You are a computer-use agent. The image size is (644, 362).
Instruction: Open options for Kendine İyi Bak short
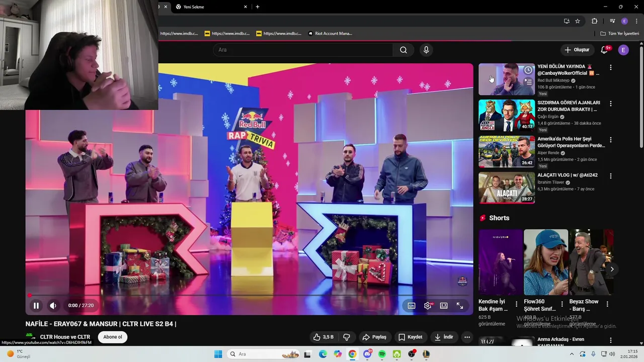tap(516, 304)
